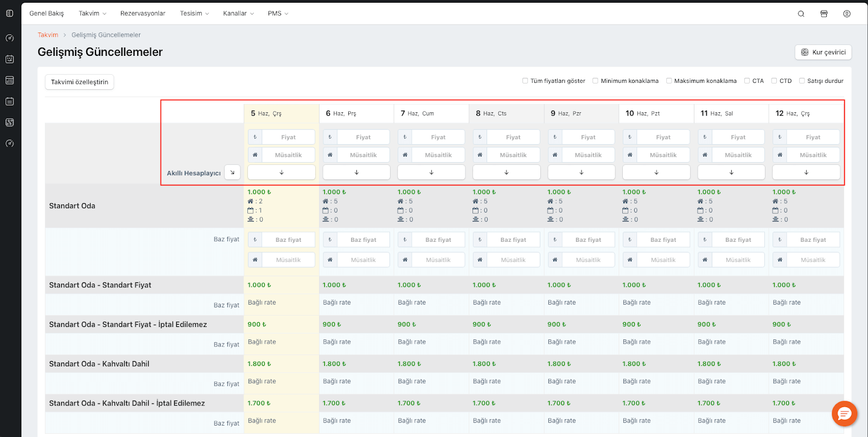Open the network nodes icon in sidebar

[9, 123]
